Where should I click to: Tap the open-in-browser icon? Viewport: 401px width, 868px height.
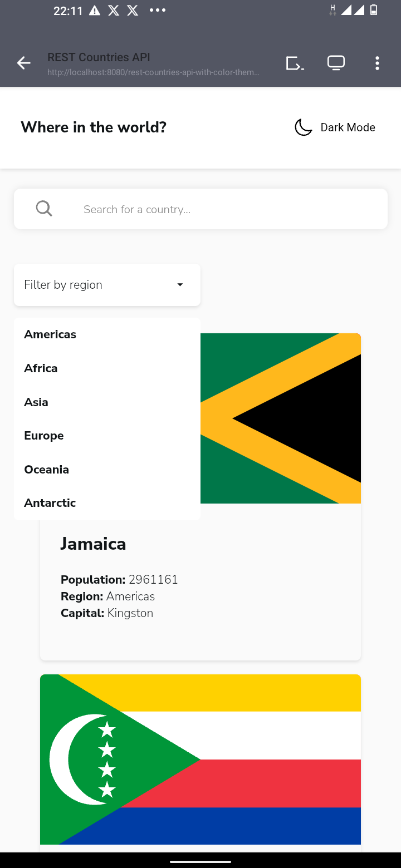coord(295,63)
